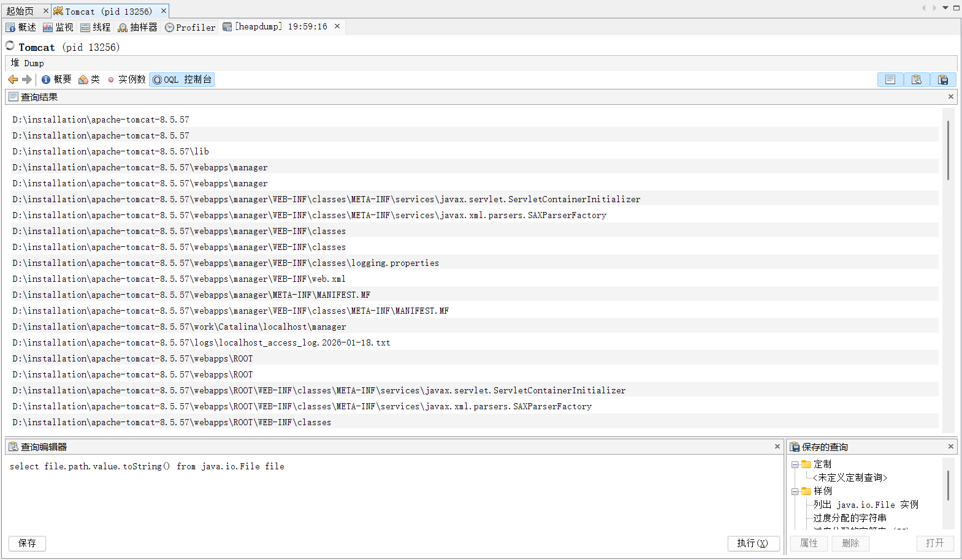Click into the OQL query editor text
Screen dimensions: 962x560
147,466
